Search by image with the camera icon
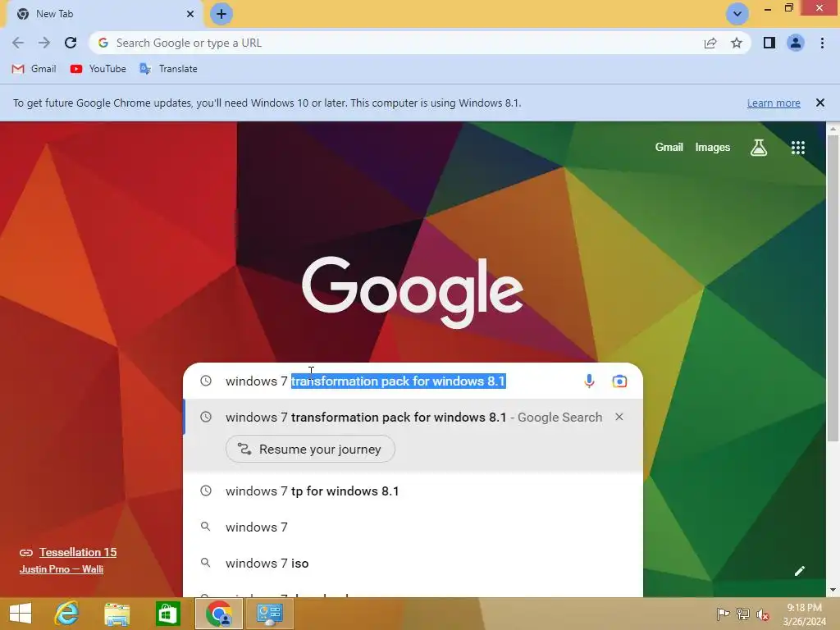The image size is (840, 630). coord(619,381)
